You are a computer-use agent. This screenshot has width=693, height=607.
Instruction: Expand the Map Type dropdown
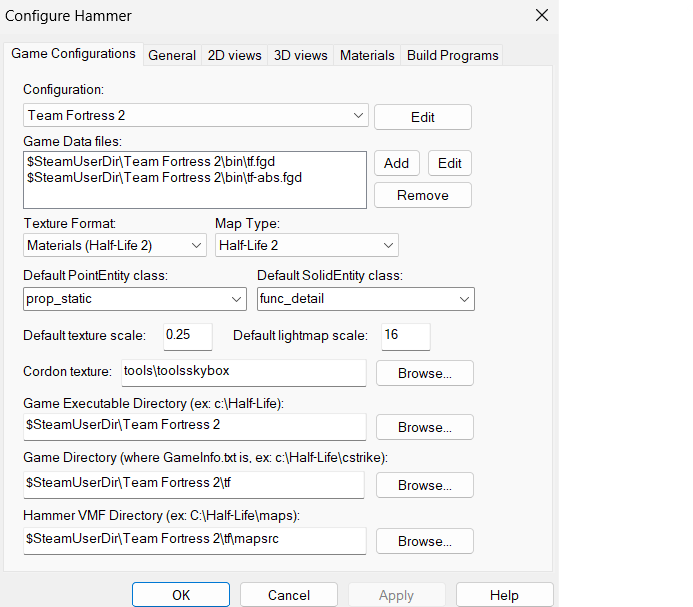(x=307, y=245)
